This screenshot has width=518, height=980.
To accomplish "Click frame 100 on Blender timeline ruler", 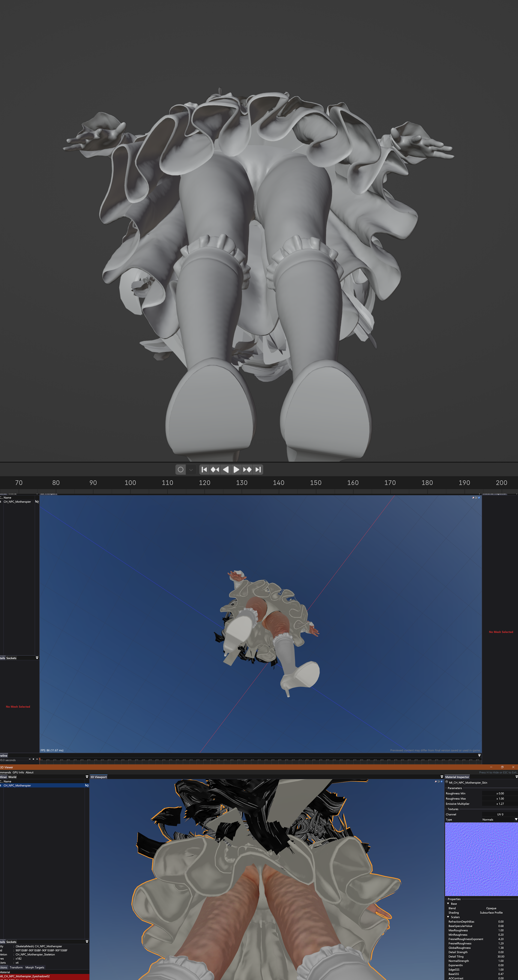I will (130, 482).
